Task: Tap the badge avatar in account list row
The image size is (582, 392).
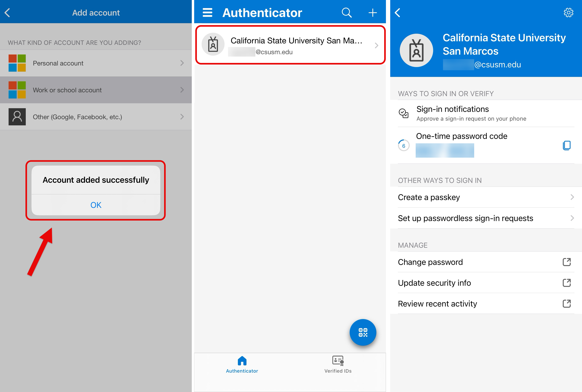Action: coord(213,44)
